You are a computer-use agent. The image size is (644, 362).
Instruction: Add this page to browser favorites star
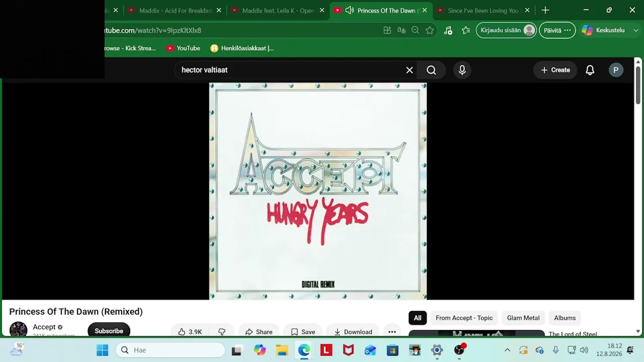(429, 30)
